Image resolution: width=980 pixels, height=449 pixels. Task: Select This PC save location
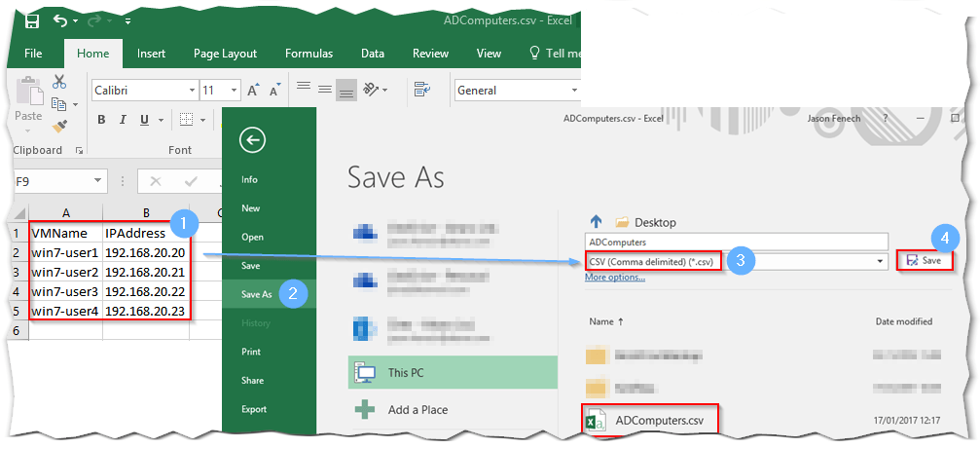(x=453, y=372)
